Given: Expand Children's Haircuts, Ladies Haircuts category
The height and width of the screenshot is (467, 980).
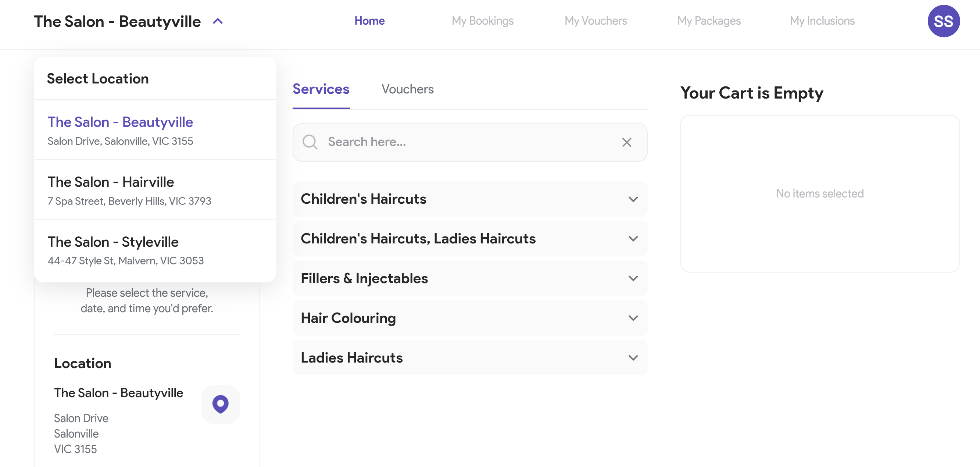Looking at the screenshot, I should click(x=470, y=239).
